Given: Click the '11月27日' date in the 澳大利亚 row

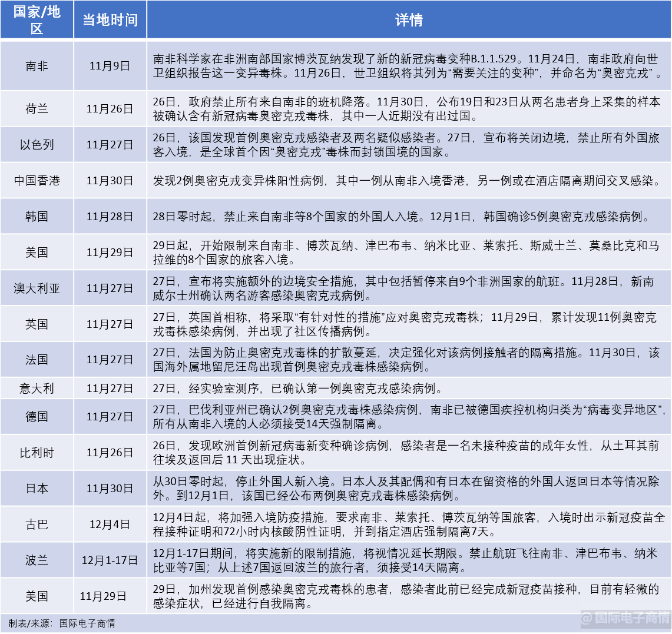Looking at the screenshot, I should tap(110, 288).
